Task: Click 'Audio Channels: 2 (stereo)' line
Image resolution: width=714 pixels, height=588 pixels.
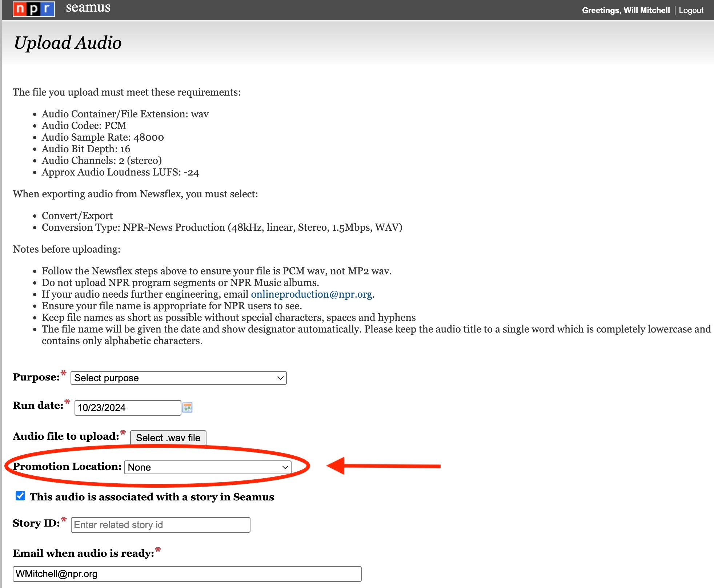Action: 102,161
